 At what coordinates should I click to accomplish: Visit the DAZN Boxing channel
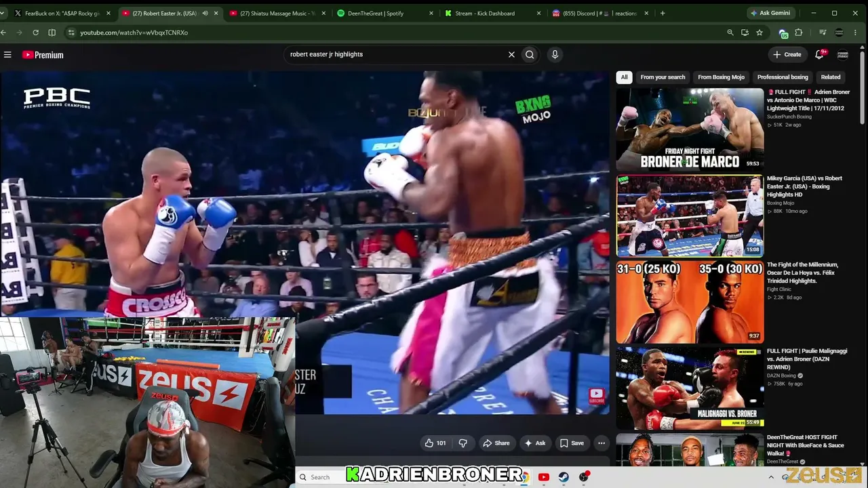click(781, 375)
